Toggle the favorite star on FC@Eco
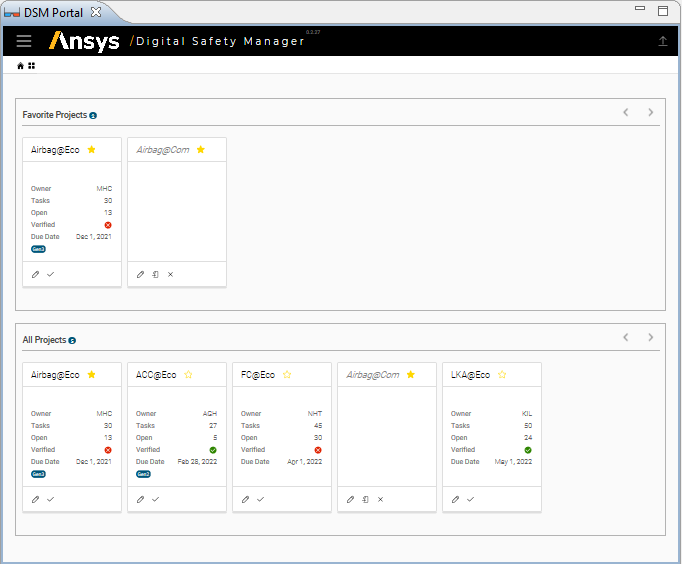This screenshot has height=564, width=682. click(x=287, y=375)
